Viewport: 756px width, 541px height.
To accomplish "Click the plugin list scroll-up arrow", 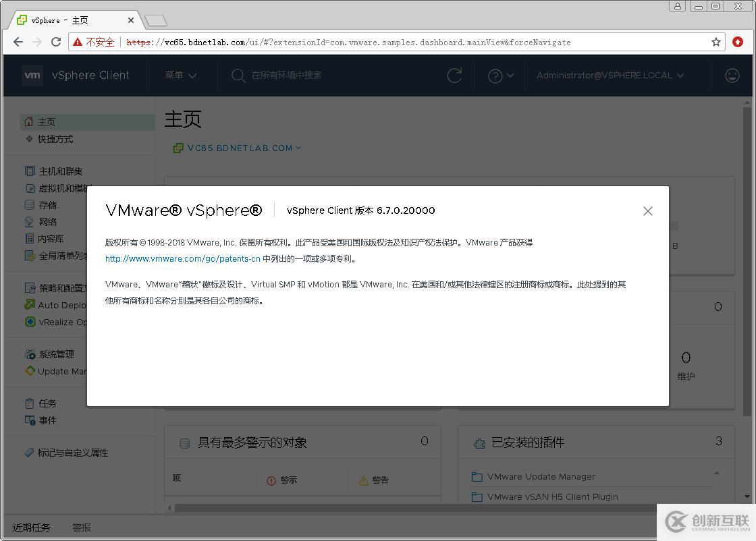I will (x=716, y=473).
